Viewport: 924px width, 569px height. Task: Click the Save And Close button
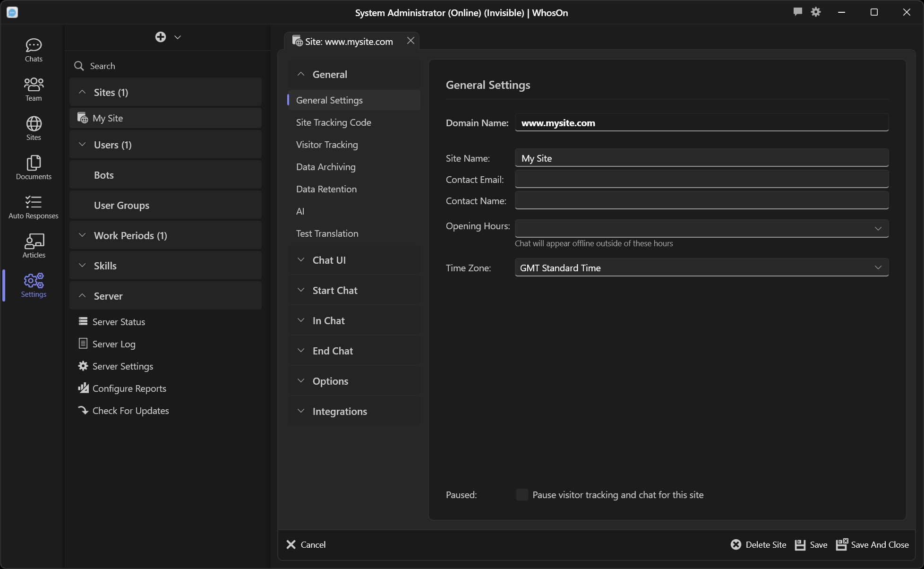(x=872, y=544)
